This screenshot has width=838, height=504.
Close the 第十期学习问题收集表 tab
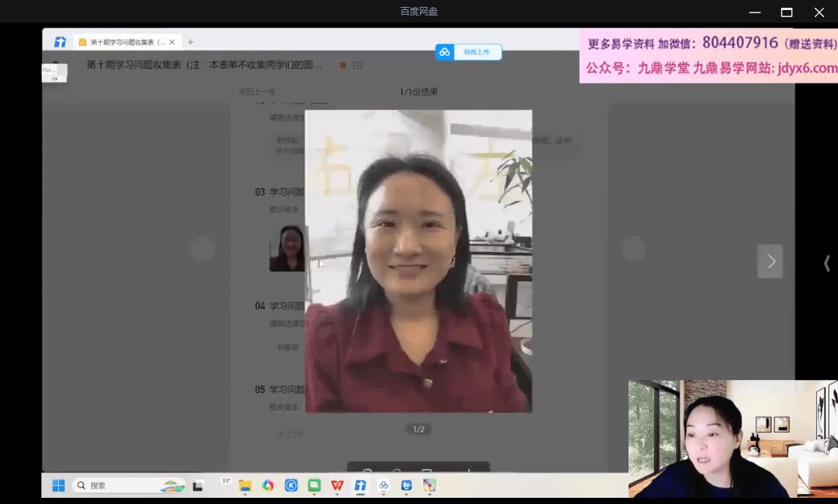click(x=172, y=42)
